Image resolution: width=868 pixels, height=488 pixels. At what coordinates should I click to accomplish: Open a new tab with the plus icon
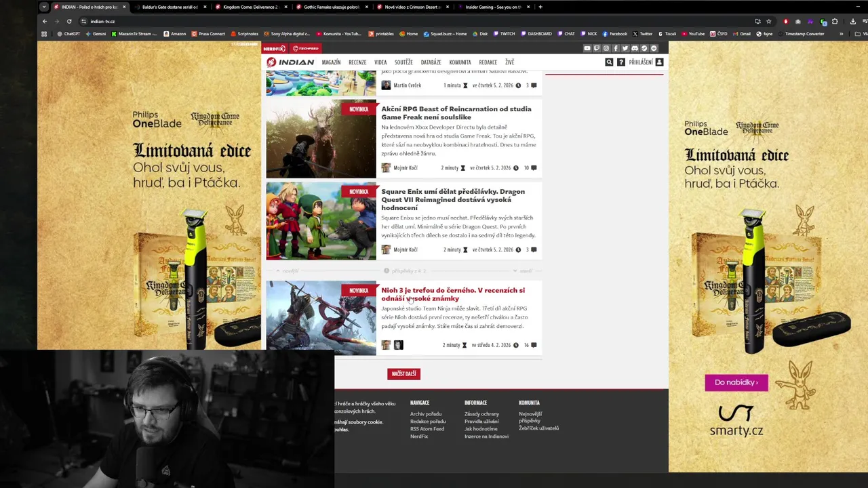pos(540,7)
